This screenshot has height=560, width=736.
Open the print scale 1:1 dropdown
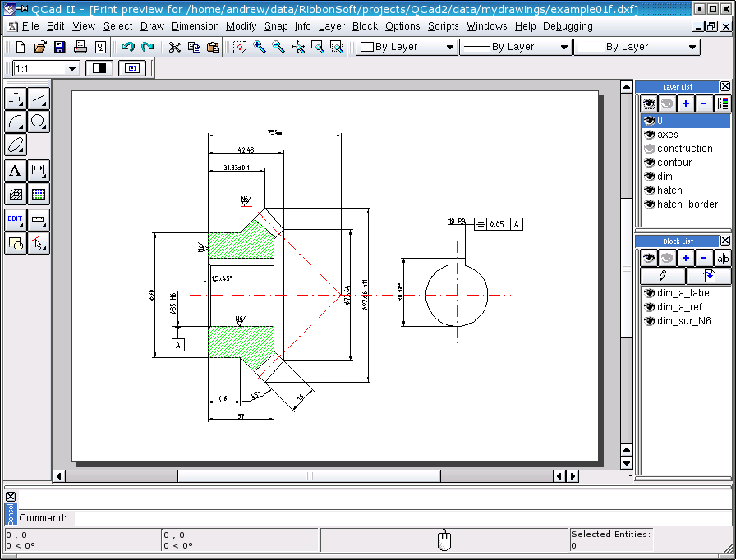click(72, 68)
